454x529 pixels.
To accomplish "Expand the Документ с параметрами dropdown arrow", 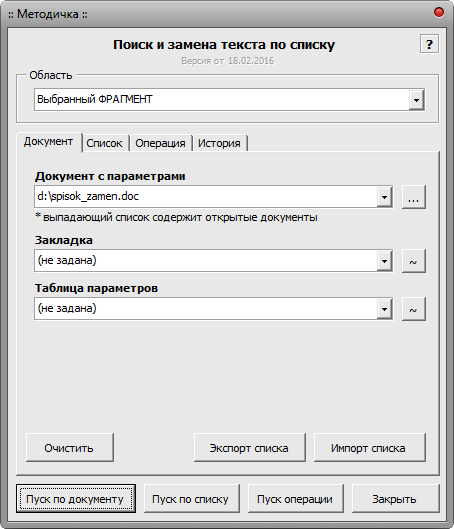I will click(385, 197).
